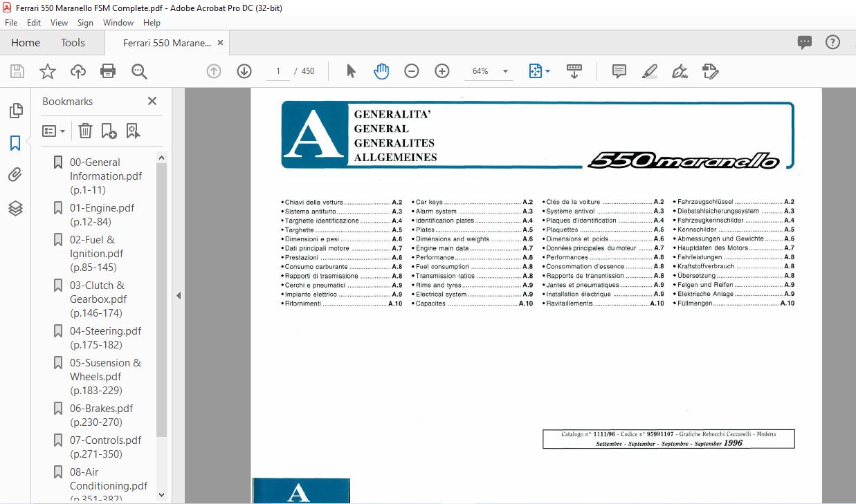Screen dimensions: 856x504
Task: Zoom out with the minus icon
Action: (x=412, y=71)
